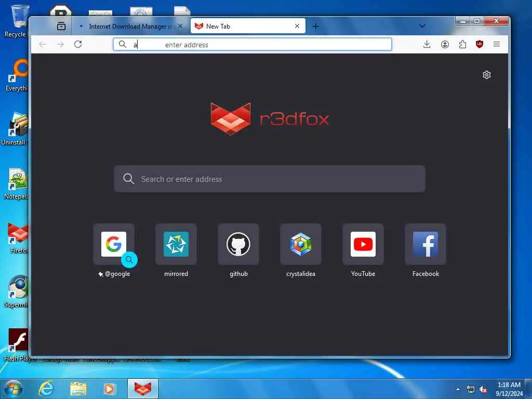Open the Facebook shortcut tile
Image resolution: width=532 pixels, height=399 pixels.
pyautogui.click(x=425, y=251)
